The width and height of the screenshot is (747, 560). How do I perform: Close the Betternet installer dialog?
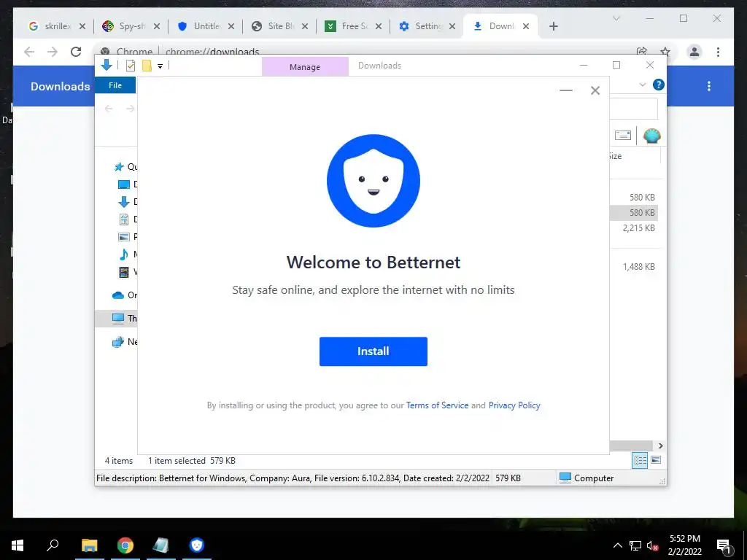pyautogui.click(x=595, y=90)
